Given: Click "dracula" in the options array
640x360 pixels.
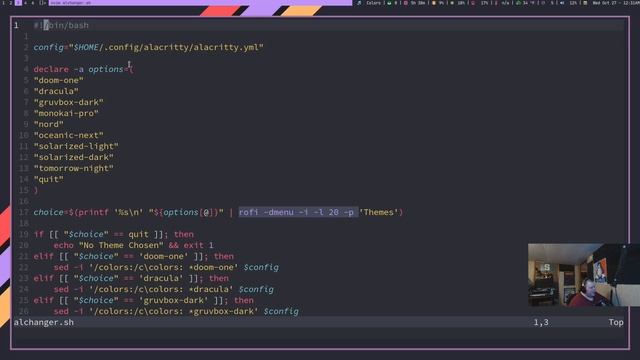Looking at the screenshot, I should (56, 91).
